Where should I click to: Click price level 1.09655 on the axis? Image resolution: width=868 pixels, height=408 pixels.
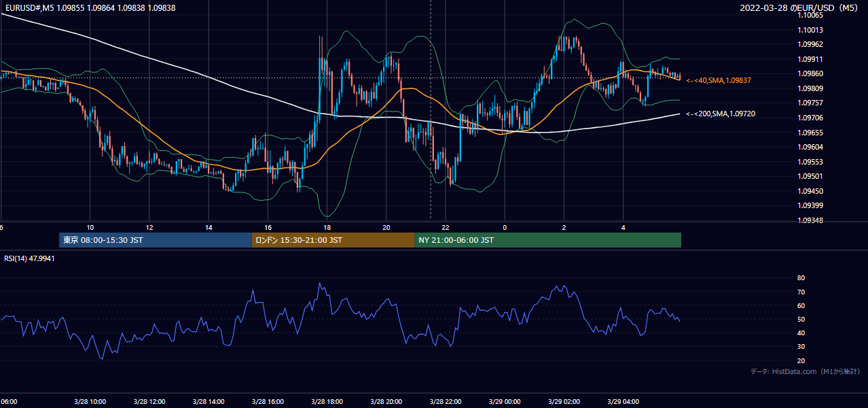coord(810,133)
